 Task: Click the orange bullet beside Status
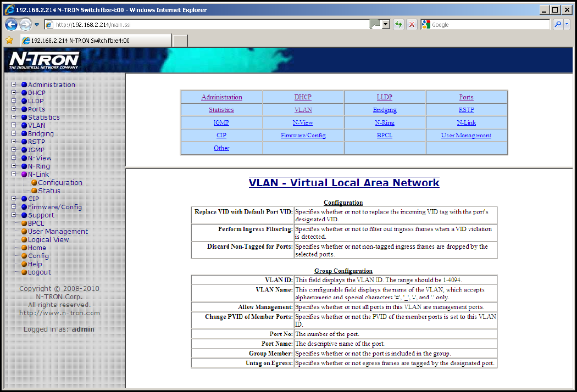[34, 191]
